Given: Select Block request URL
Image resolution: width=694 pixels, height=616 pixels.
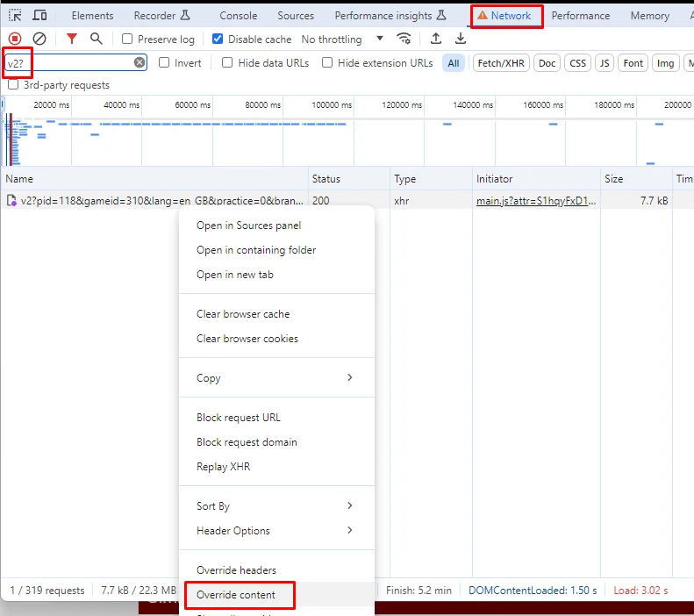Looking at the screenshot, I should point(276,418).
